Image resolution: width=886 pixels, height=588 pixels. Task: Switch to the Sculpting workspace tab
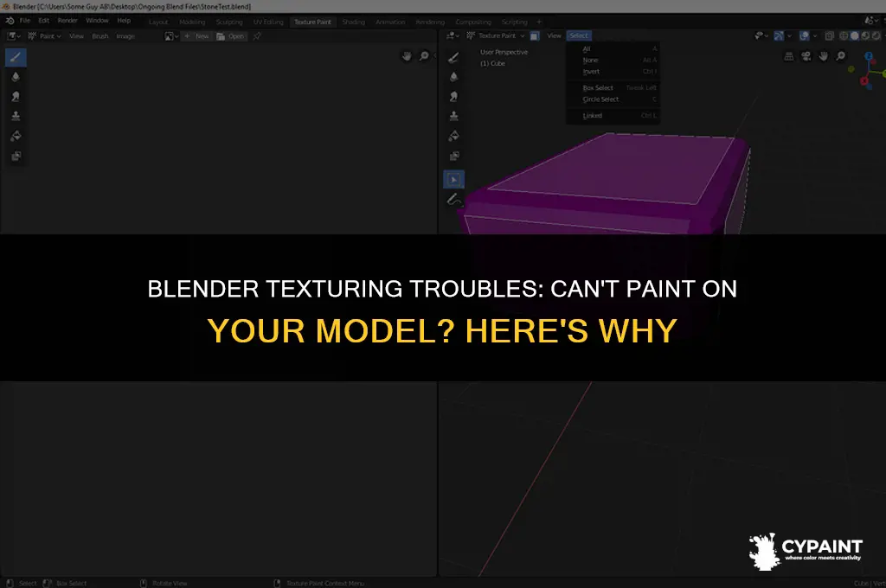[228, 22]
